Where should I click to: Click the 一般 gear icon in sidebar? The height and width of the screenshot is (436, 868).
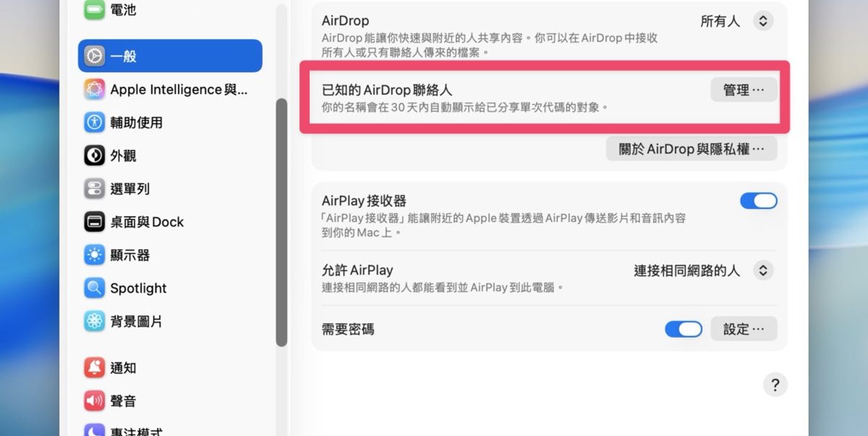95,56
